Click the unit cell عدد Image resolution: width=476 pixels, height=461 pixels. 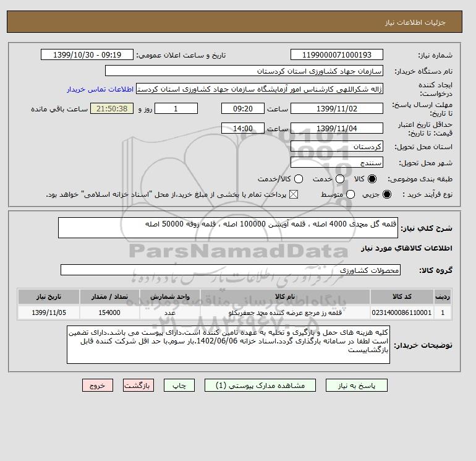point(170,312)
